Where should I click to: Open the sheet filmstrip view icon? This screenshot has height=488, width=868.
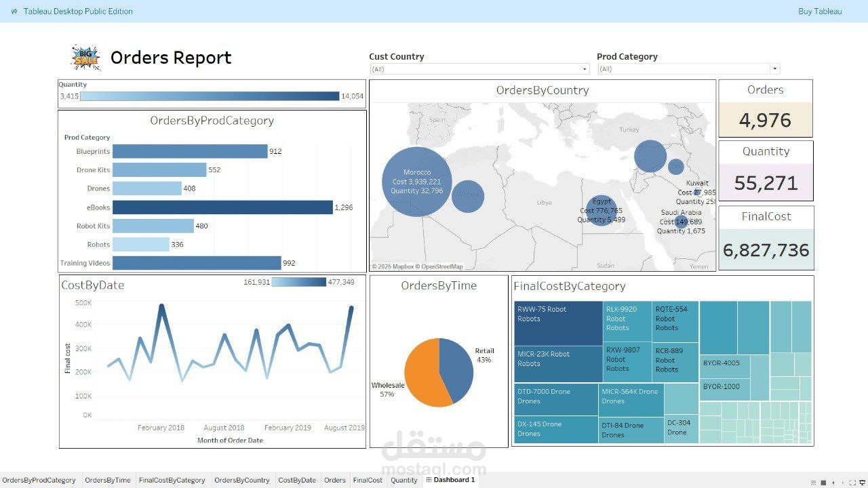[812, 483]
